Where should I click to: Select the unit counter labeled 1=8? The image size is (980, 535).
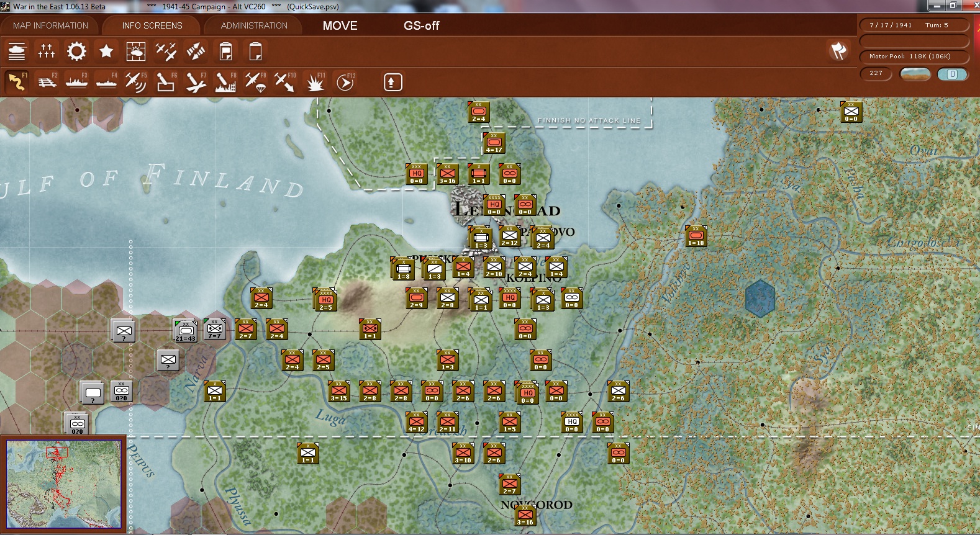(404, 269)
